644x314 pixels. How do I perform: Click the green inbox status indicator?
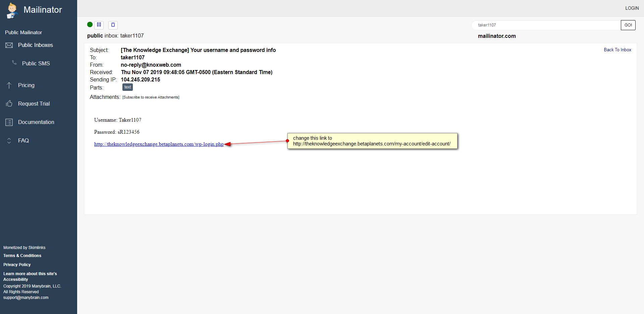[90, 24]
